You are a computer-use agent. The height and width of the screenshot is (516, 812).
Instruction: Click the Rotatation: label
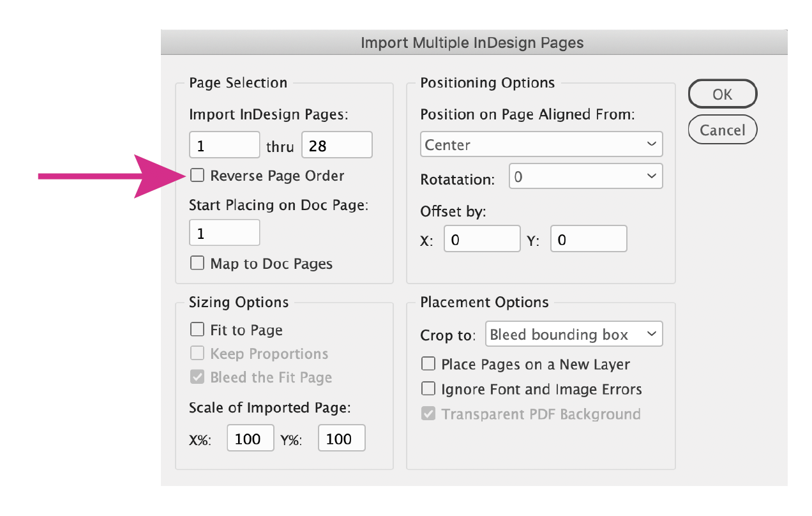click(457, 179)
